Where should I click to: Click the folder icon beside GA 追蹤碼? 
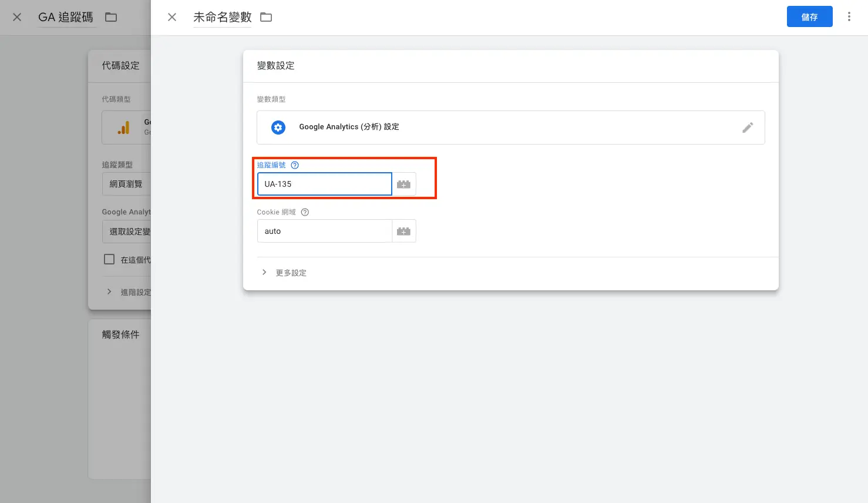tap(111, 18)
